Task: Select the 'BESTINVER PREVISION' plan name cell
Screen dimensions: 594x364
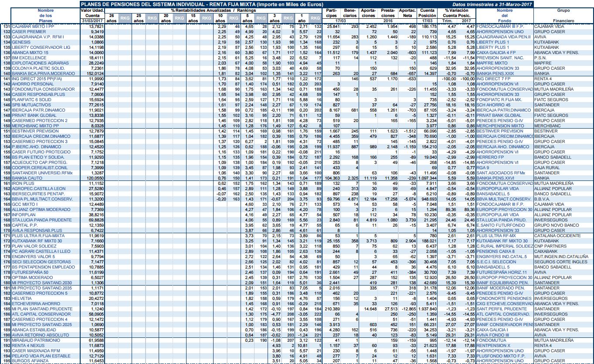Action: pos(34,131)
